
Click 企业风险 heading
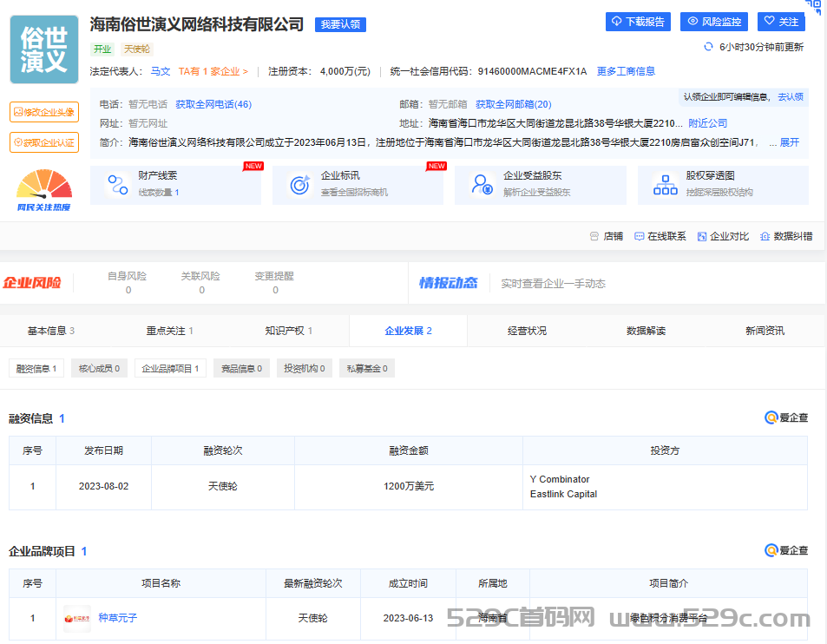coord(32,283)
